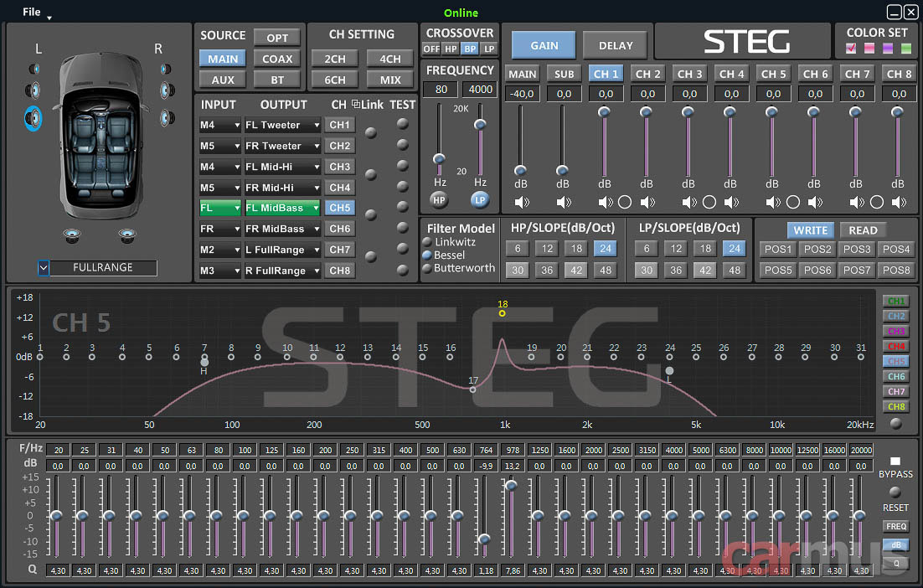Select the CH 5 channel tab above the gain sliders
Screen dimensions: 923x588
pos(773,74)
